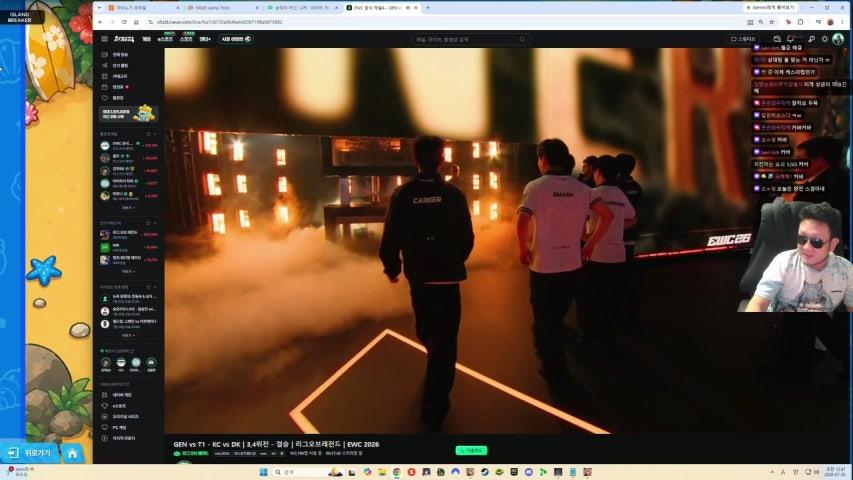The height and width of the screenshot is (480, 853).
Task: Open 팔로잉 heart item in the sidebar
Action: (x=115, y=98)
